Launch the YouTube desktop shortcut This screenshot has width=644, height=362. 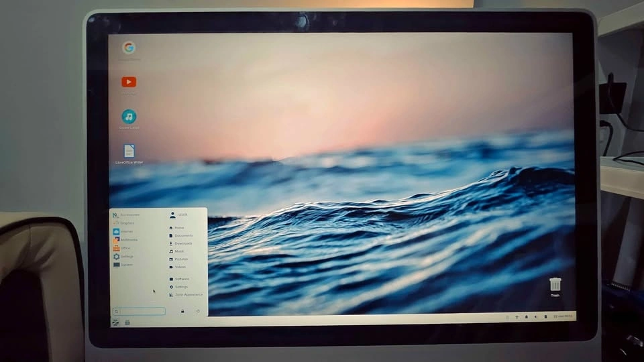pos(129,82)
